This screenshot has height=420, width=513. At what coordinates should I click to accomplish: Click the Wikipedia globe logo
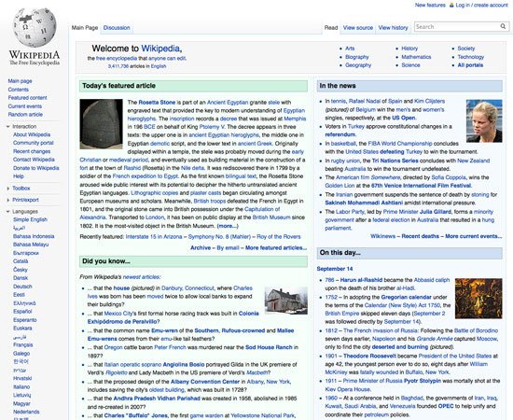pyautogui.click(x=35, y=28)
